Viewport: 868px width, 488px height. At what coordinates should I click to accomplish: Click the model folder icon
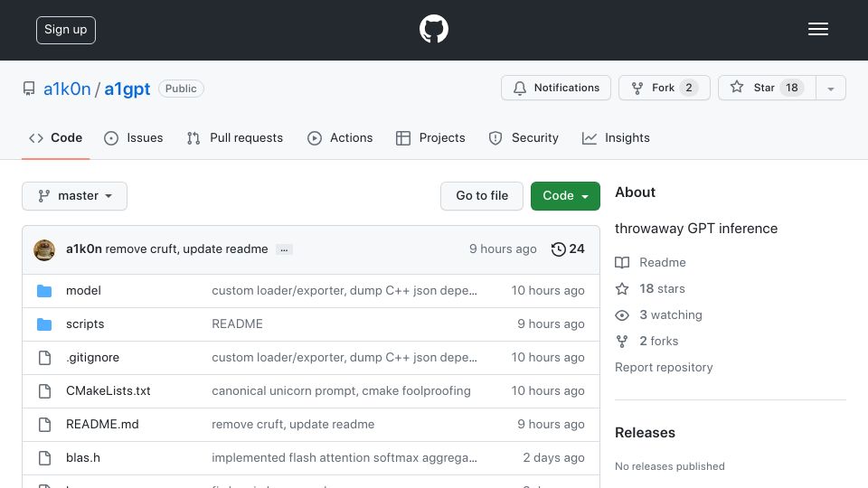click(44, 290)
